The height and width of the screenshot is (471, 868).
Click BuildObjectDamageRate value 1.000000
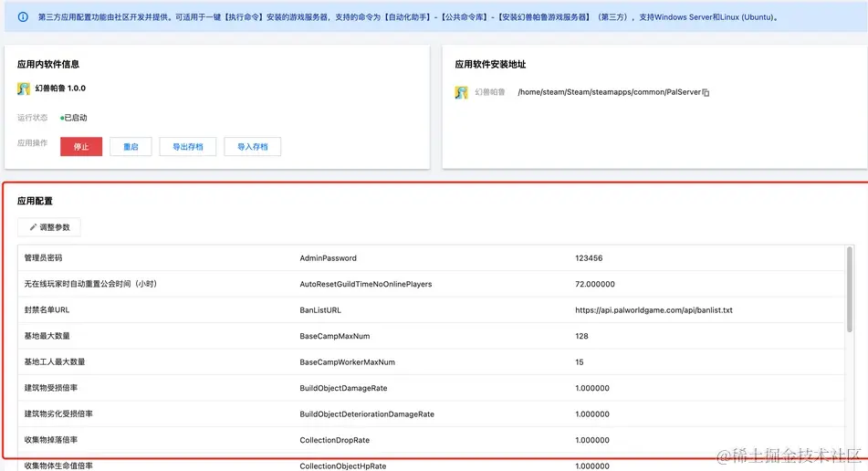[x=592, y=389]
